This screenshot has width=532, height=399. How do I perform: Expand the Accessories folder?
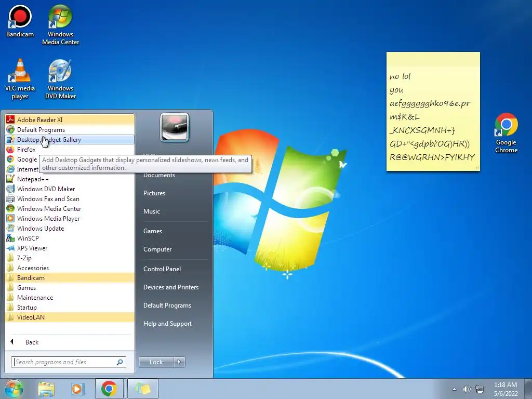pos(70,268)
